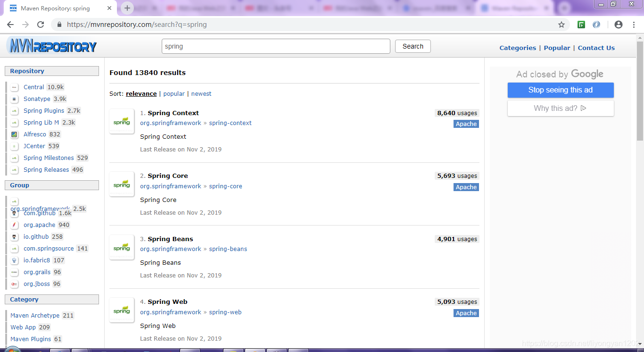Click JCenter repository icon
644x352 pixels.
pyautogui.click(x=15, y=146)
